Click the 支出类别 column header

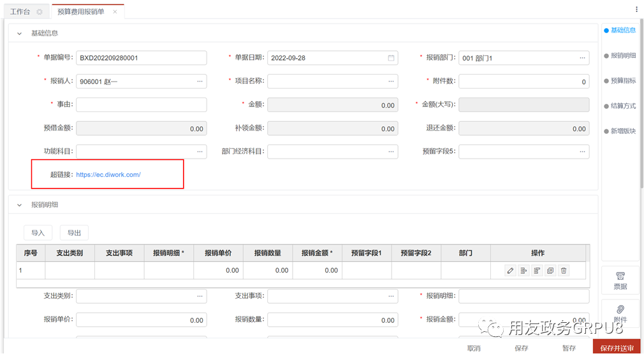(70, 253)
